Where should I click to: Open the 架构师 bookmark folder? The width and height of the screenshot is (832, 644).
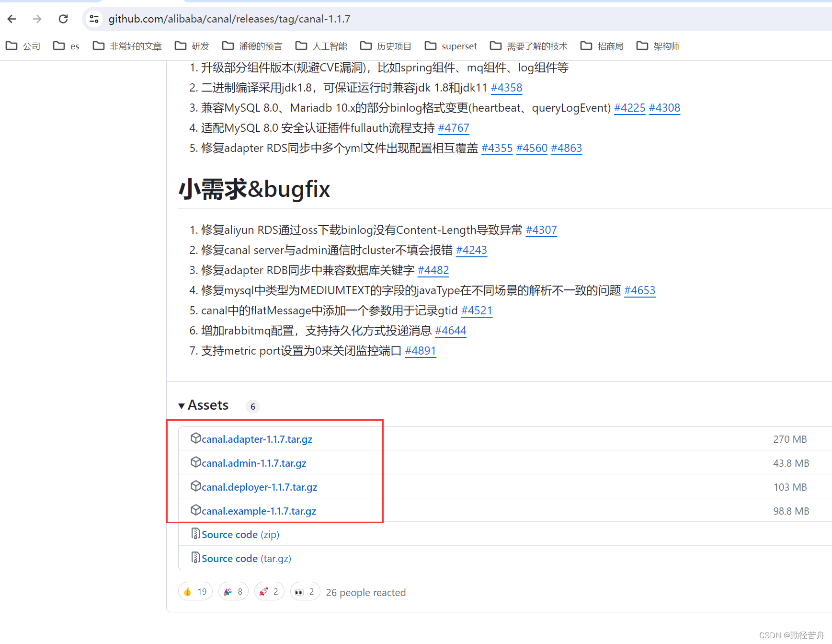tap(658, 46)
